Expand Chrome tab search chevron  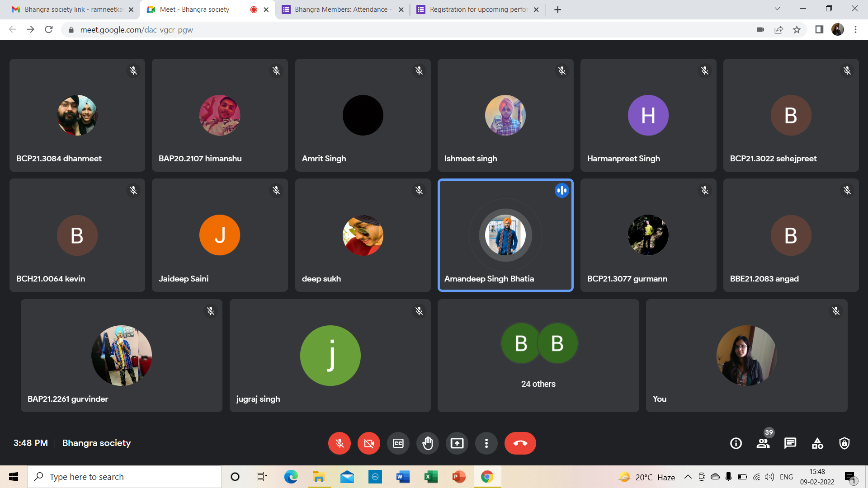tap(777, 9)
